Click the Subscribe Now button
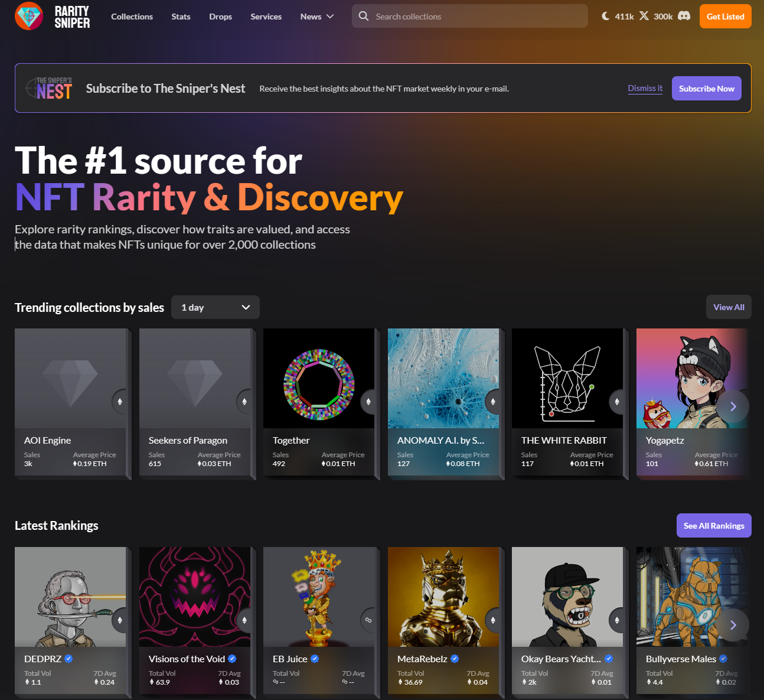 [x=706, y=89]
